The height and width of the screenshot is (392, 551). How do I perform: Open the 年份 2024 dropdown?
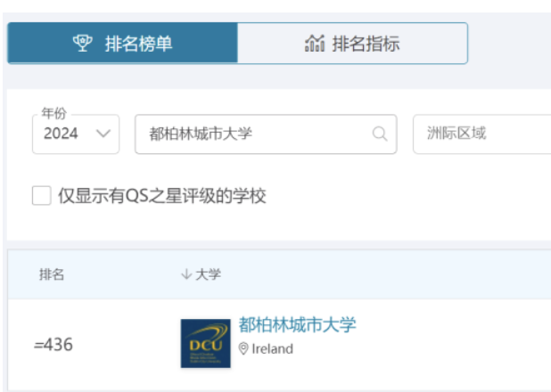[76, 134]
